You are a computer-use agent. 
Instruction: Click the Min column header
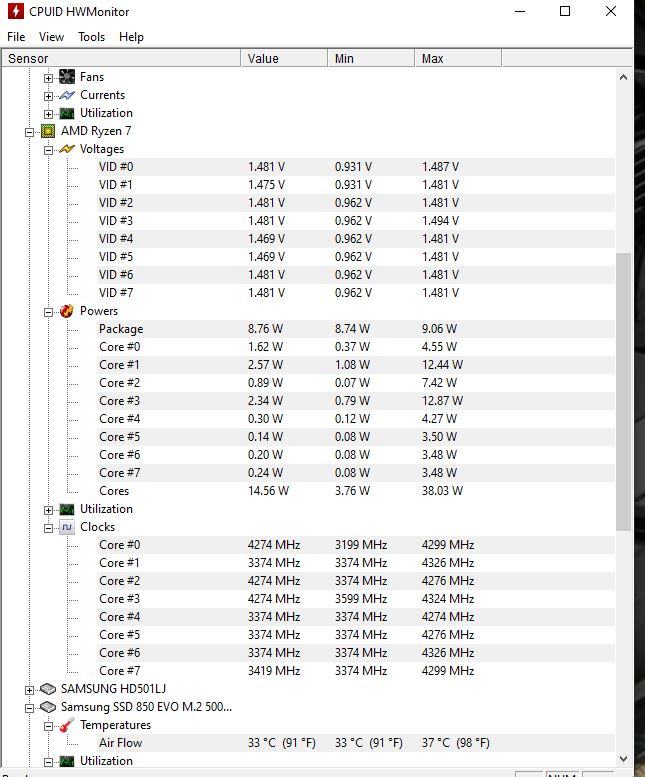[371, 58]
